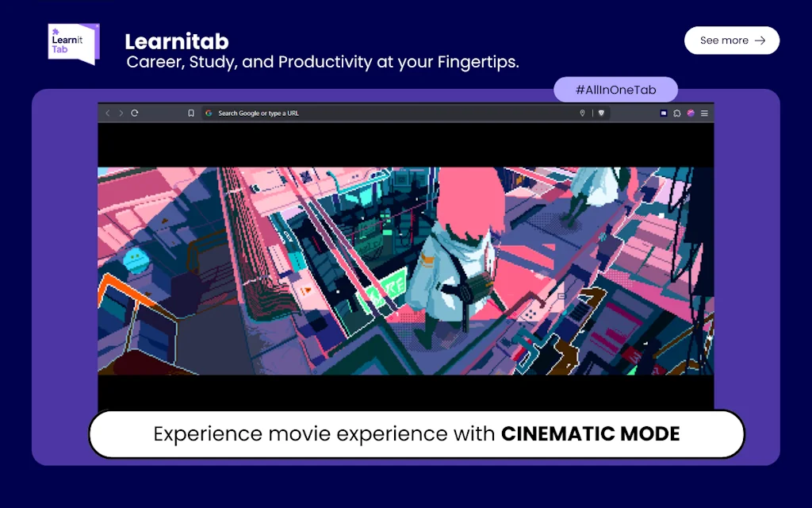The height and width of the screenshot is (508, 812).
Task: Click the arrow inside the See more button
Action: coord(760,40)
